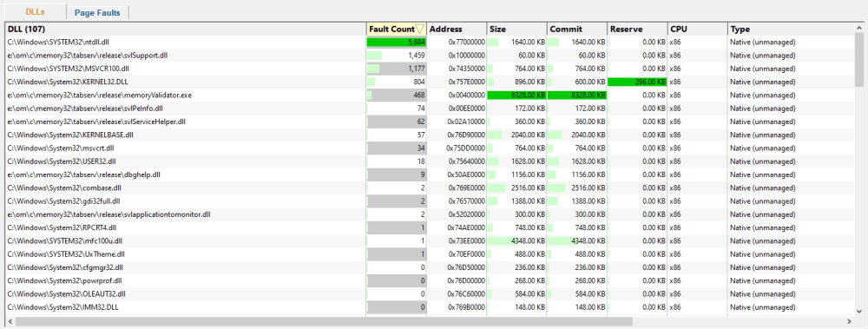The height and width of the screenshot is (329, 868).
Task: Sort by the Commit column header
Action: point(577,30)
